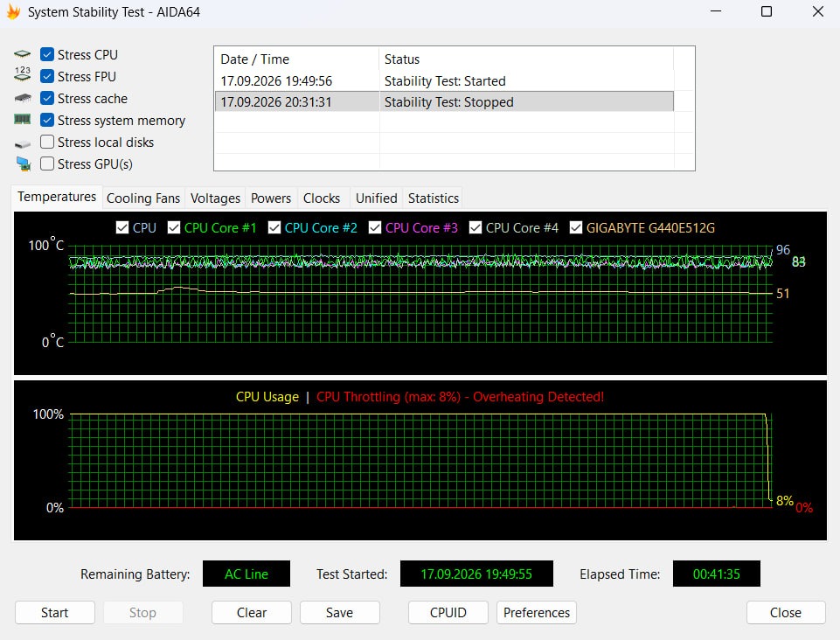This screenshot has height=640, width=840.
Task: Hide CPU Core #1 graph line
Action: (174, 228)
